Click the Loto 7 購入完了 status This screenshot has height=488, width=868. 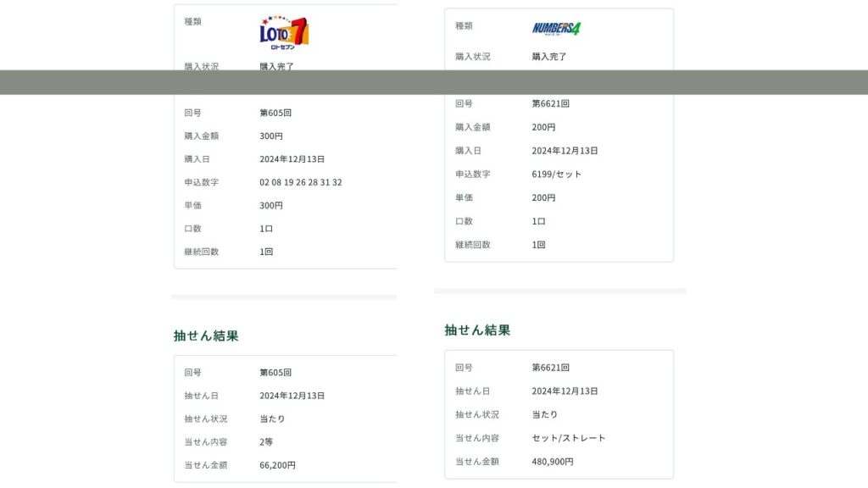point(276,66)
